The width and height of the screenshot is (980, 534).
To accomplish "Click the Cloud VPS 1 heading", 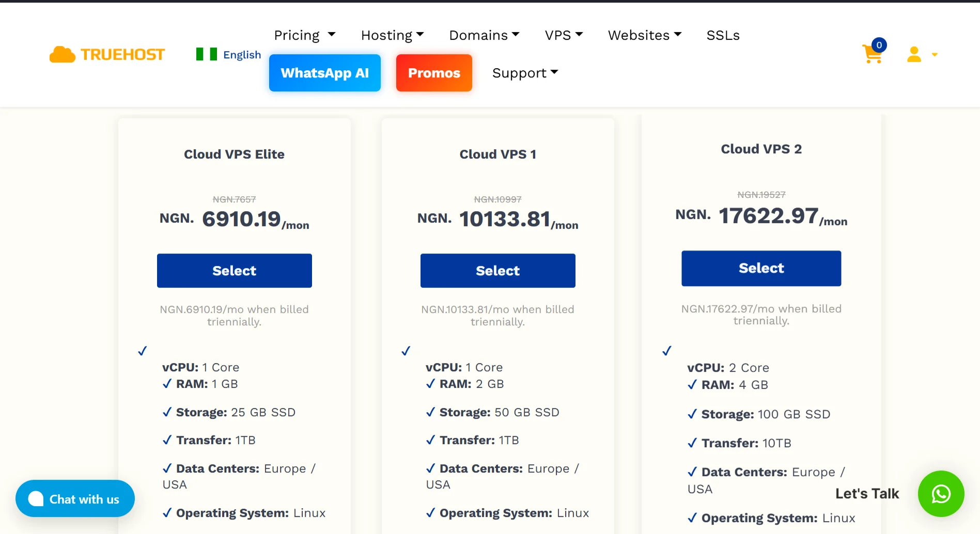I will (498, 154).
